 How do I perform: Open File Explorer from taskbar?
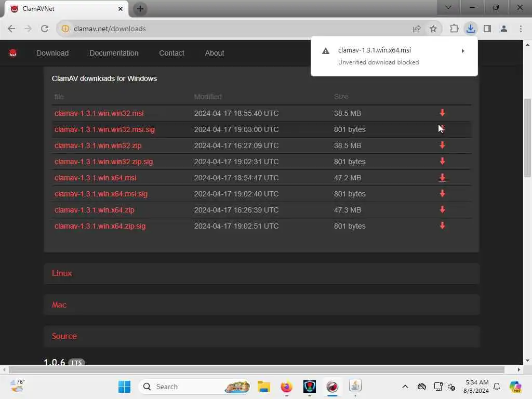pyautogui.click(x=263, y=387)
